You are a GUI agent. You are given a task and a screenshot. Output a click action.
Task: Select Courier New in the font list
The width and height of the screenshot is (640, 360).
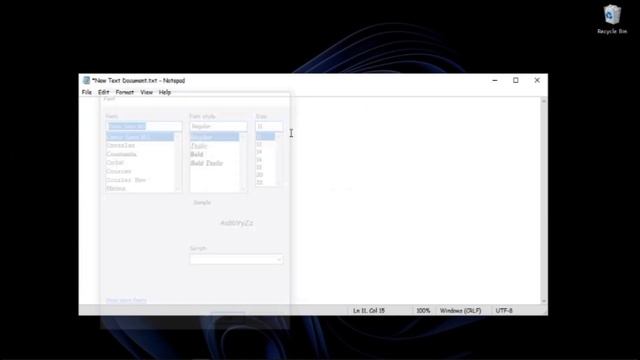(126, 180)
